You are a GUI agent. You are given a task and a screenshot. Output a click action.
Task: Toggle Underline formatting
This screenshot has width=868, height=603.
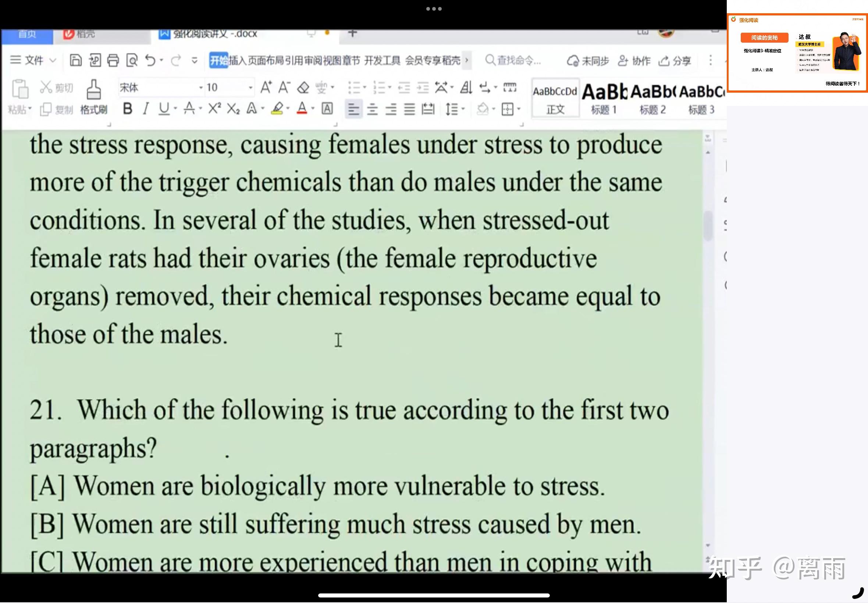point(164,109)
